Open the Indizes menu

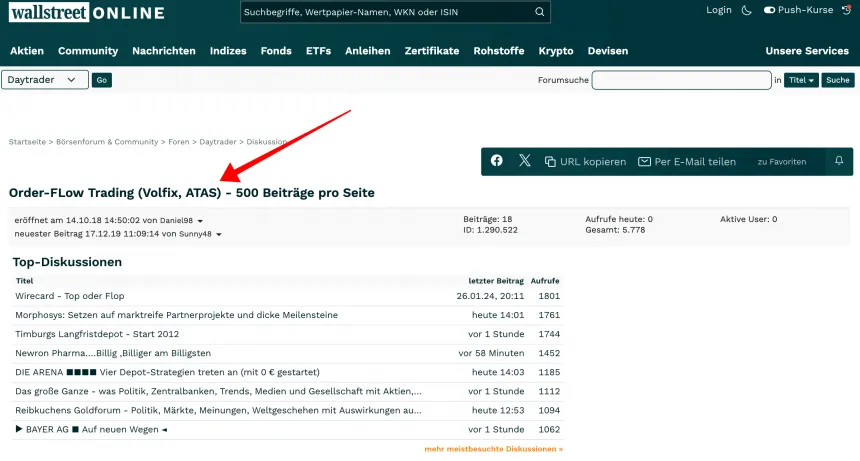[228, 51]
